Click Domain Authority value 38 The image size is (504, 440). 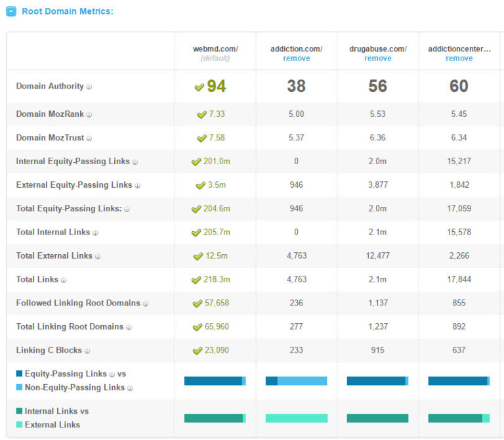tap(297, 86)
